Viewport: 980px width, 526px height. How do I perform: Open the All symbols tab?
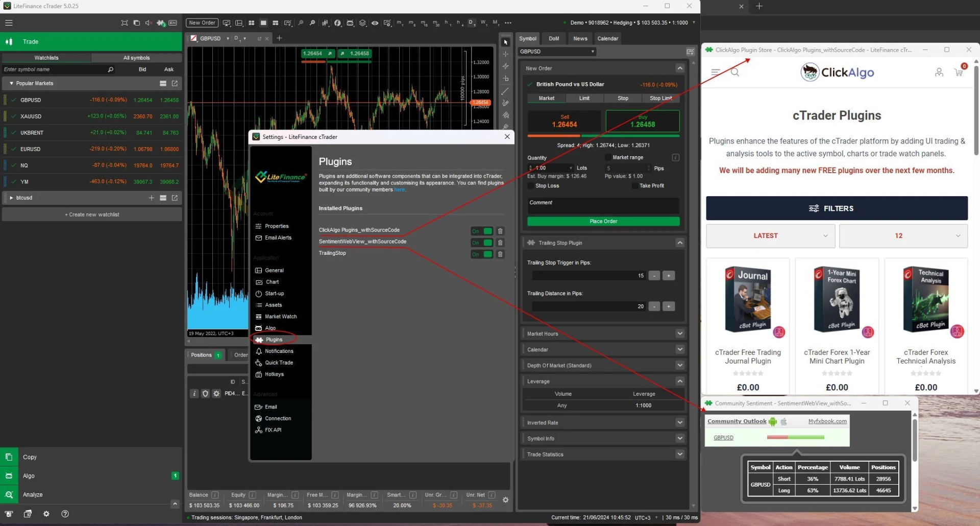[x=137, y=58]
